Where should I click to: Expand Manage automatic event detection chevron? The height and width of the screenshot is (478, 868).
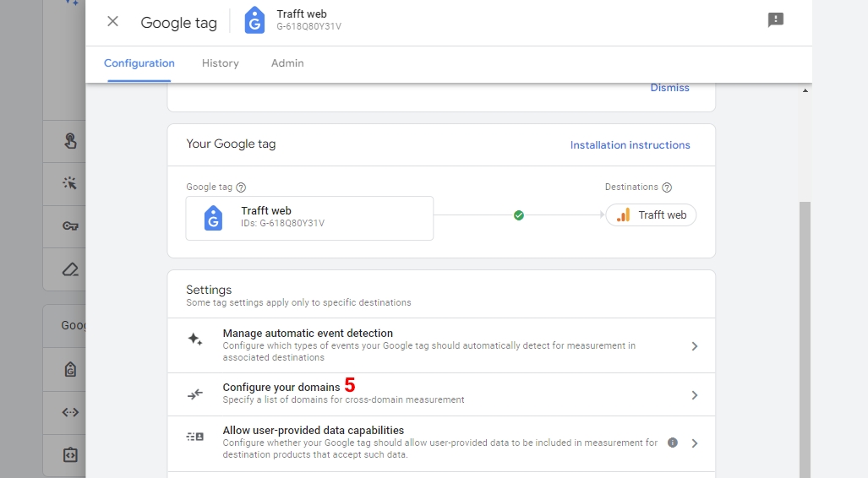point(694,346)
